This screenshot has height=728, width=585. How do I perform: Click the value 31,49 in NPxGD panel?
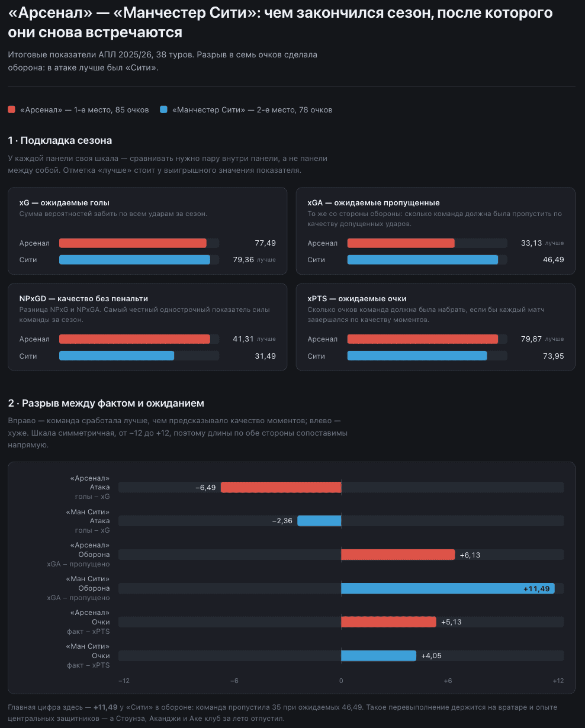tap(265, 356)
